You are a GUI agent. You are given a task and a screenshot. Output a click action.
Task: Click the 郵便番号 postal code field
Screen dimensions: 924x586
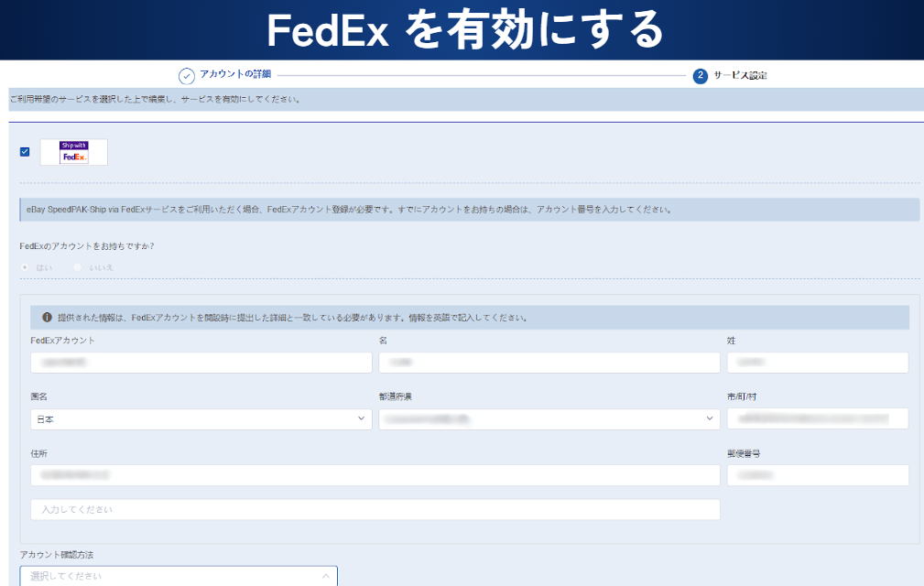(x=817, y=475)
